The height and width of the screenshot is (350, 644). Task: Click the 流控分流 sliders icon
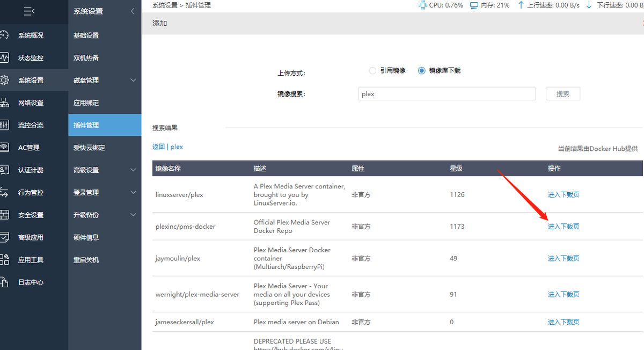click(x=4, y=125)
